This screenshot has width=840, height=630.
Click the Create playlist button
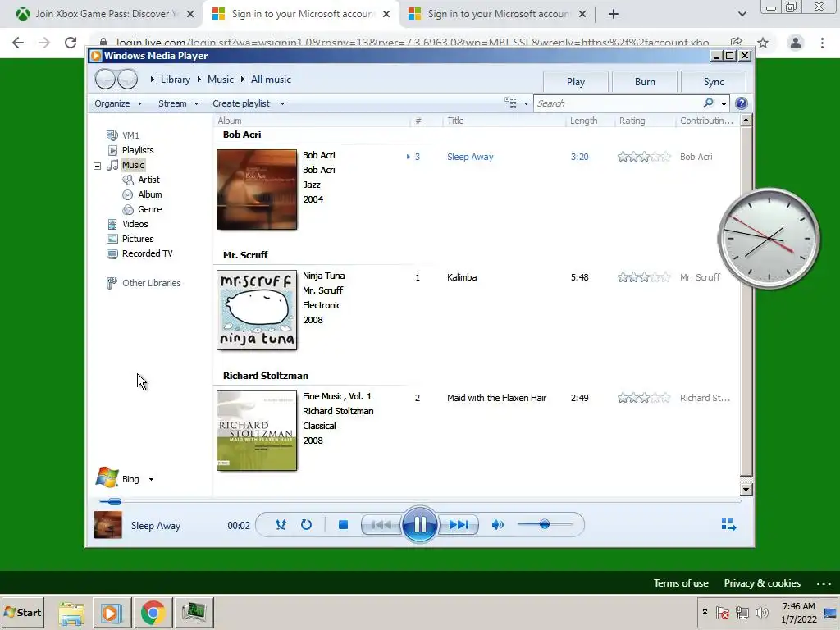pyautogui.click(x=241, y=103)
